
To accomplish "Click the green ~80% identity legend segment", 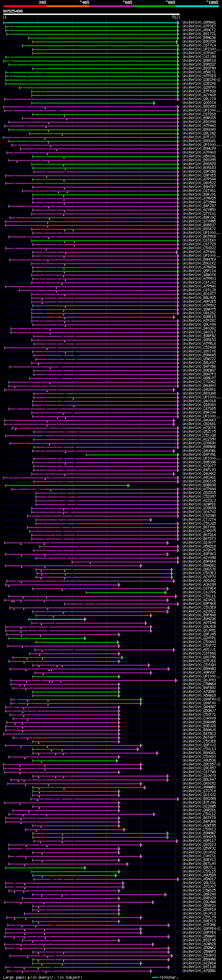I will [x=154, y=6].
